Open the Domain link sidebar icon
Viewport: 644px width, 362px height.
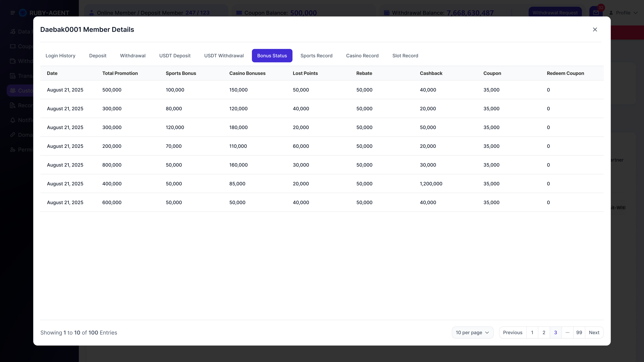[x=13, y=135]
